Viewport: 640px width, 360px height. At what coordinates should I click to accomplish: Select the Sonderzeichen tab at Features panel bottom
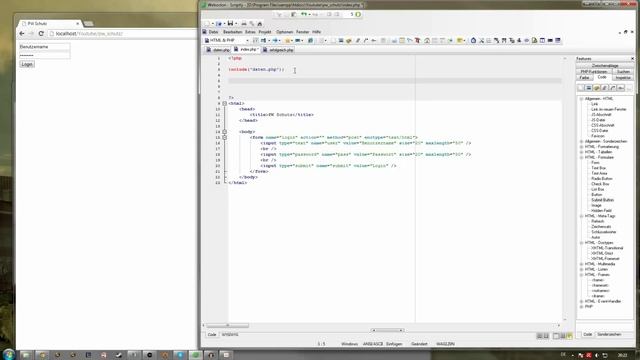(x=609, y=334)
